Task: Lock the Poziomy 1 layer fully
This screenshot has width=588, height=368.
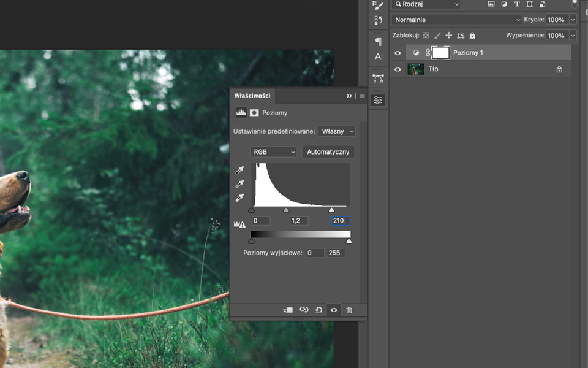Action: pos(472,35)
